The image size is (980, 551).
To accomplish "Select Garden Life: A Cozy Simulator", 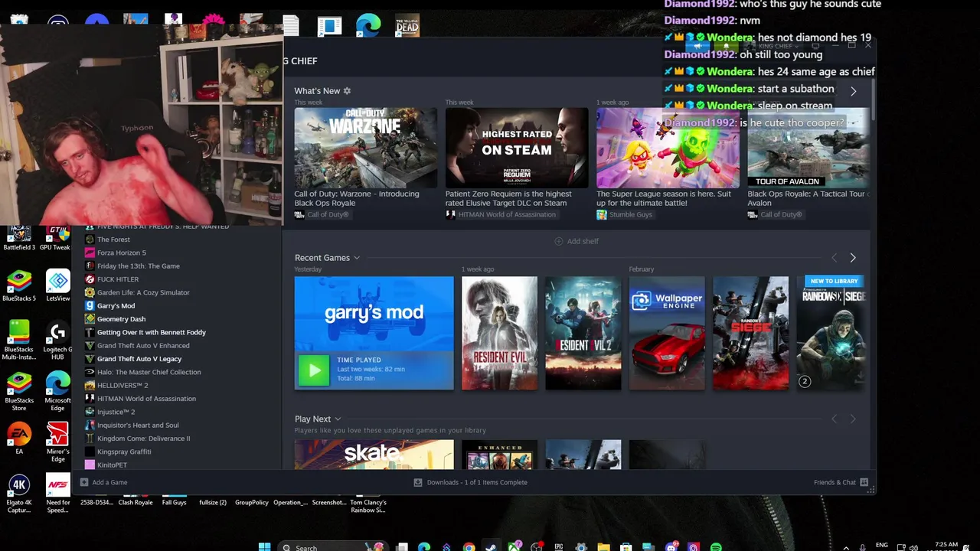I will pos(143,292).
